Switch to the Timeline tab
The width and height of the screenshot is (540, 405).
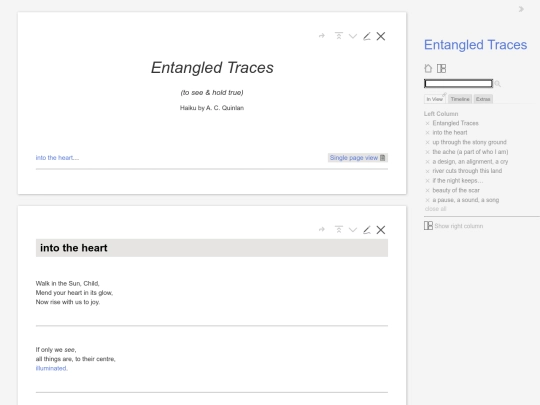click(460, 99)
